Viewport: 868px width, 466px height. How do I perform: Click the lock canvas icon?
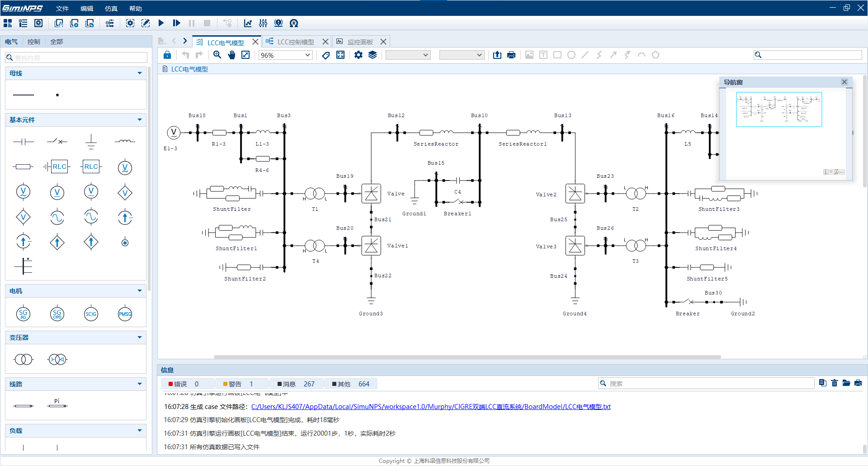167,55
